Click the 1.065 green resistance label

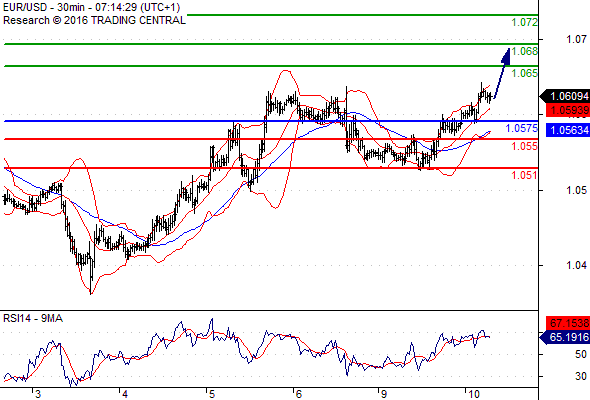525,73
